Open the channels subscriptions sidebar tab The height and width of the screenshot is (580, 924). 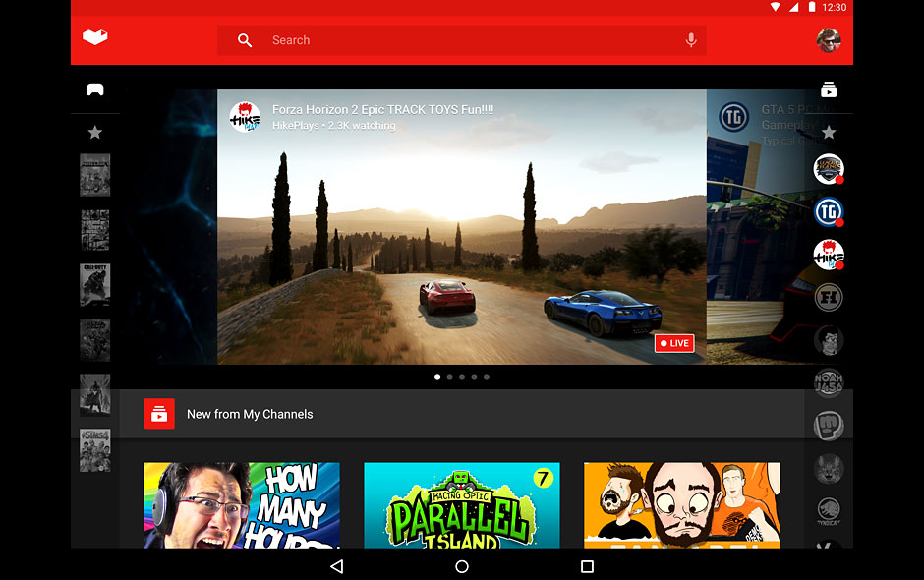pos(829,89)
